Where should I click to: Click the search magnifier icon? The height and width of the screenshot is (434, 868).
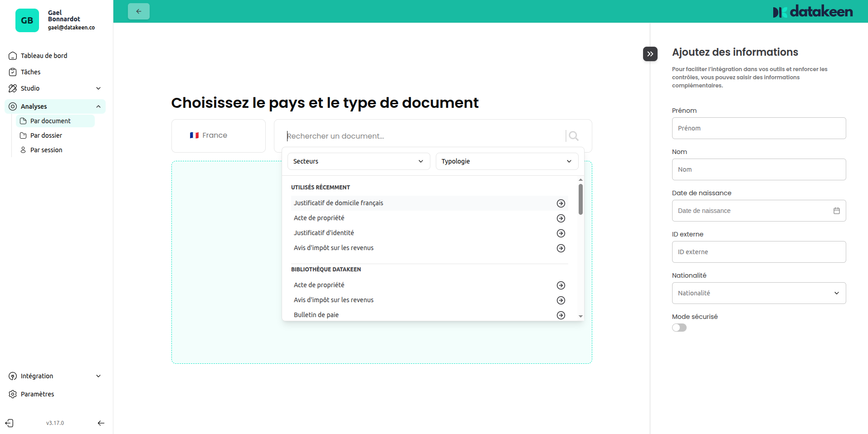tap(573, 136)
